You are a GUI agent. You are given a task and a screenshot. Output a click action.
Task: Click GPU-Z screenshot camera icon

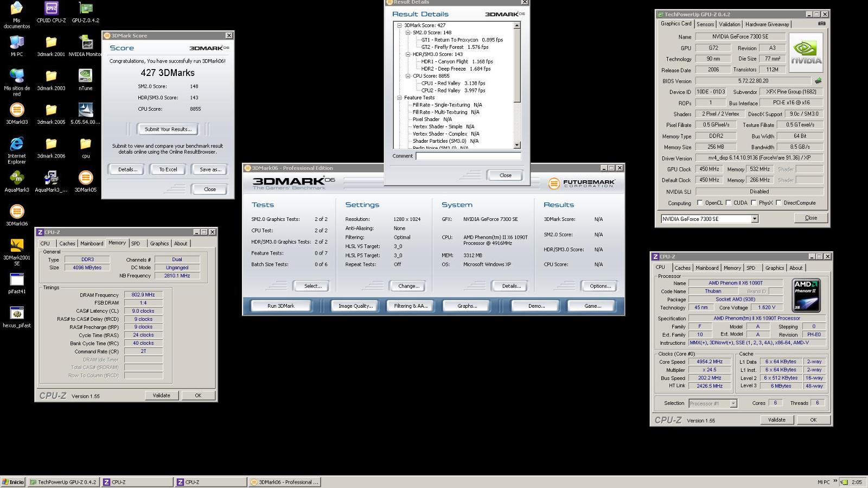pyautogui.click(x=821, y=23)
